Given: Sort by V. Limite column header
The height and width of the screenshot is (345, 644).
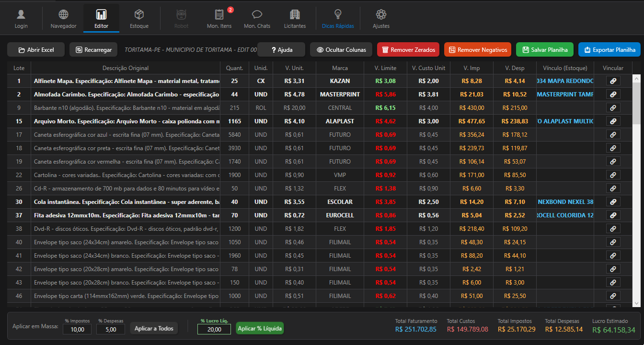Looking at the screenshot, I should coord(385,68).
